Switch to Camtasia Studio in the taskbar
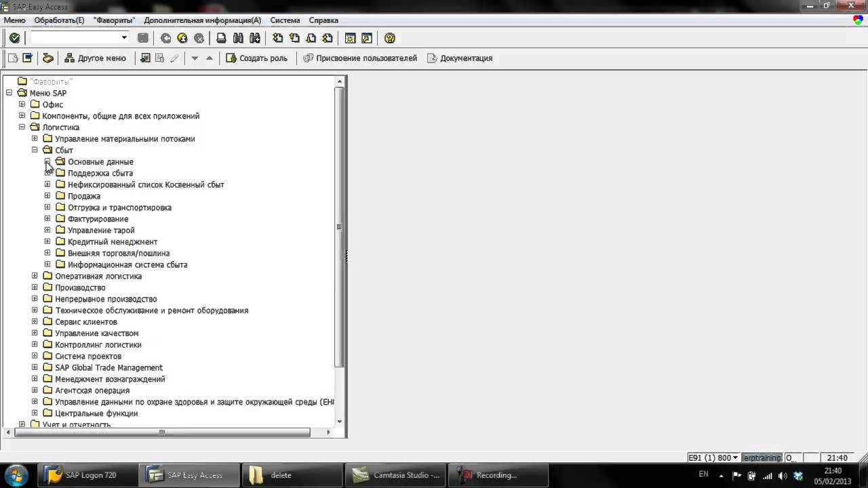The image size is (868, 488). click(x=396, y=475)
